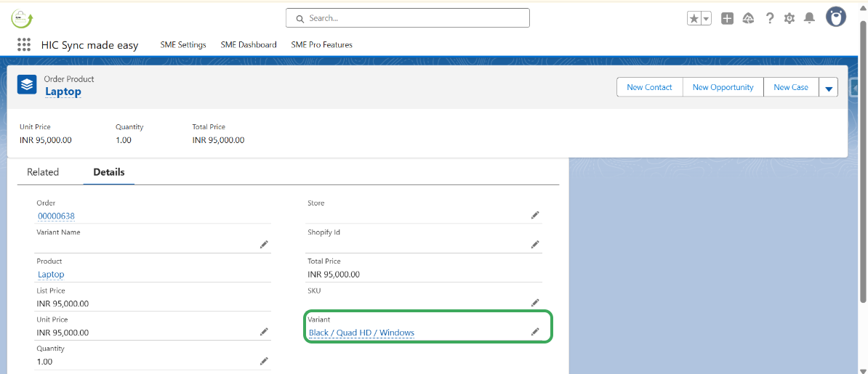Edit the SKU field pencil
This screenshot has width=868, height=374.
(535, 303)
